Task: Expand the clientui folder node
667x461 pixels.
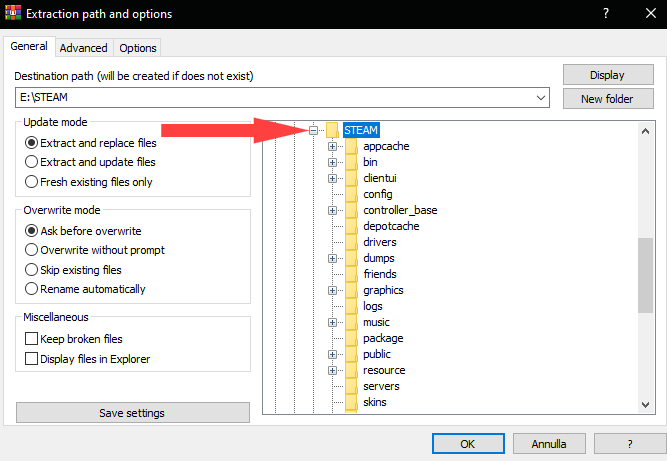Action: coord(333,179)
